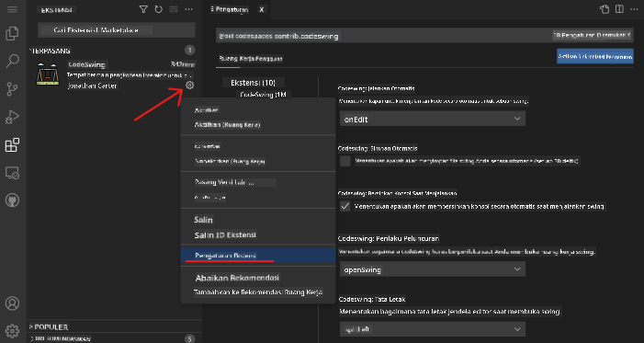
Task: Open the Run and Debug view
Action: (12, 117)
